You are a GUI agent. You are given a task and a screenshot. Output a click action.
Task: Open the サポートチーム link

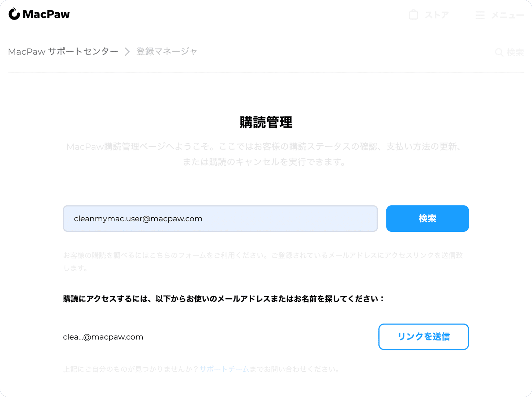(224, 369)
